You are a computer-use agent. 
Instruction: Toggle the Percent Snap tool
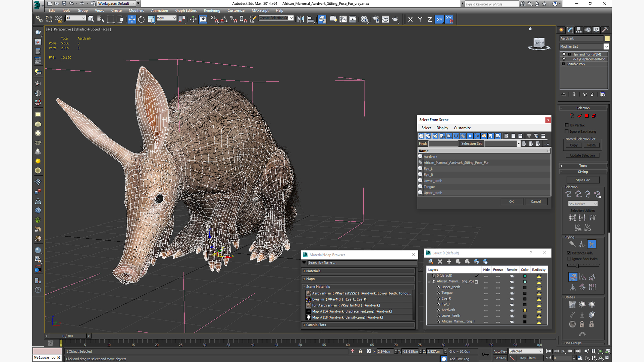234,19
